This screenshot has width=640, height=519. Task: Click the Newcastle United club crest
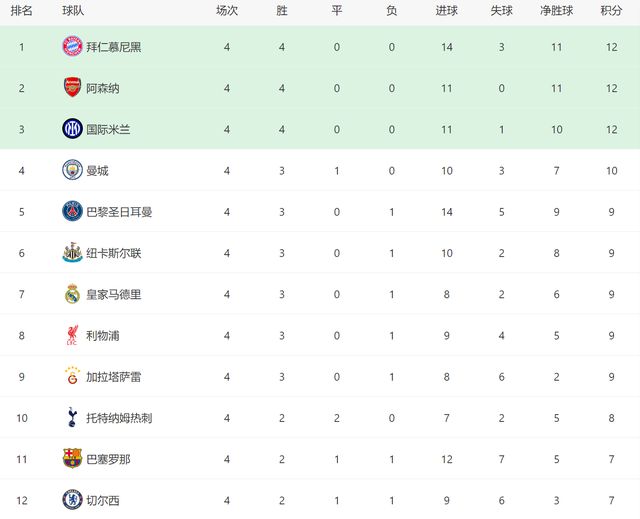[x=72, y=253]
